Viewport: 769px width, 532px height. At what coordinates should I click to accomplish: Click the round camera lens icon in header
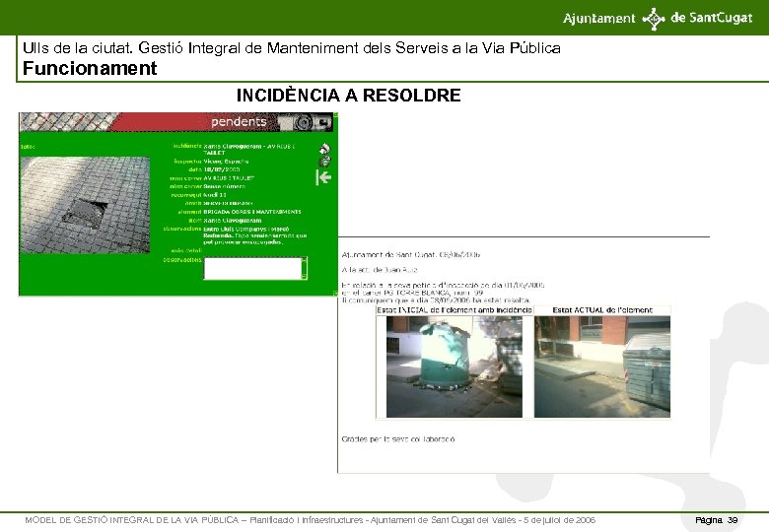(303, 122)
